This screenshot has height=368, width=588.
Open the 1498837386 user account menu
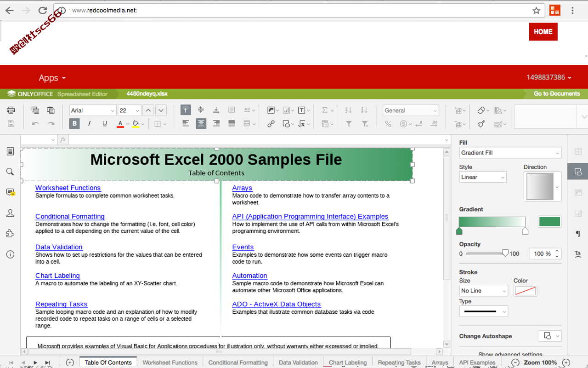click(x=549, y=77)
